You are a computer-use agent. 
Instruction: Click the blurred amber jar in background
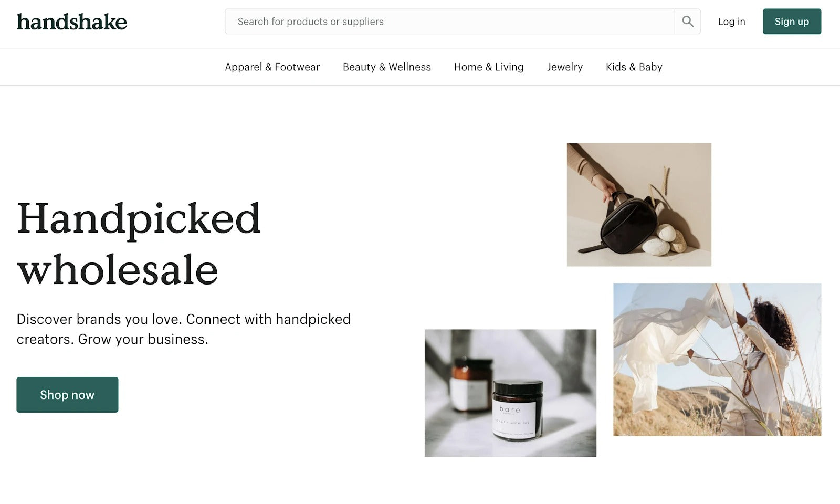click(x=471, y=384)
